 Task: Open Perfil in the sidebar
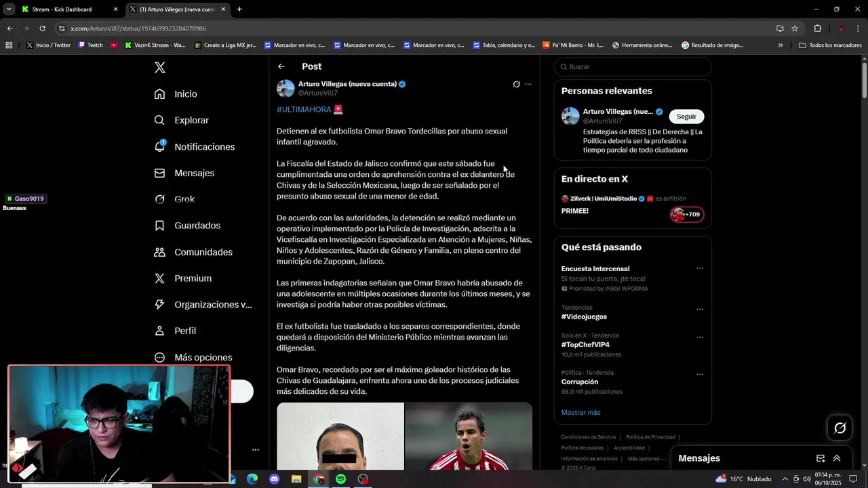coord(175,331)
